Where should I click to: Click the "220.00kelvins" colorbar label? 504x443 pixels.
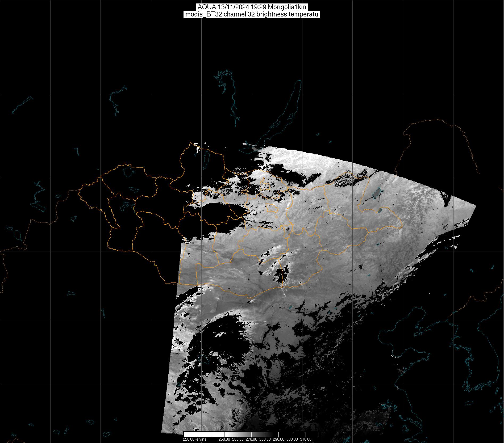(194, 439)
